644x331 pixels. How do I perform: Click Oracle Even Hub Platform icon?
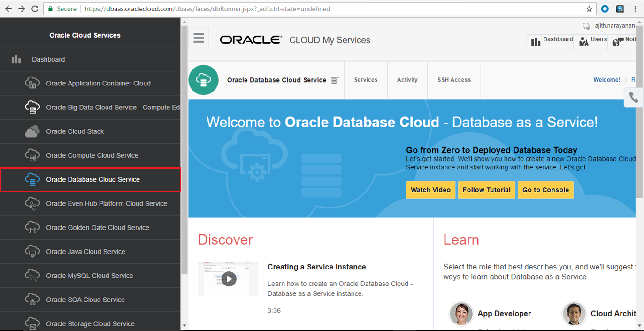(x=32, y=203)
